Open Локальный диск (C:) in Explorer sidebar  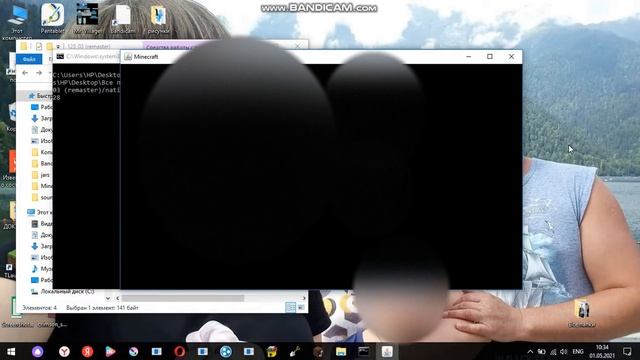63,291
